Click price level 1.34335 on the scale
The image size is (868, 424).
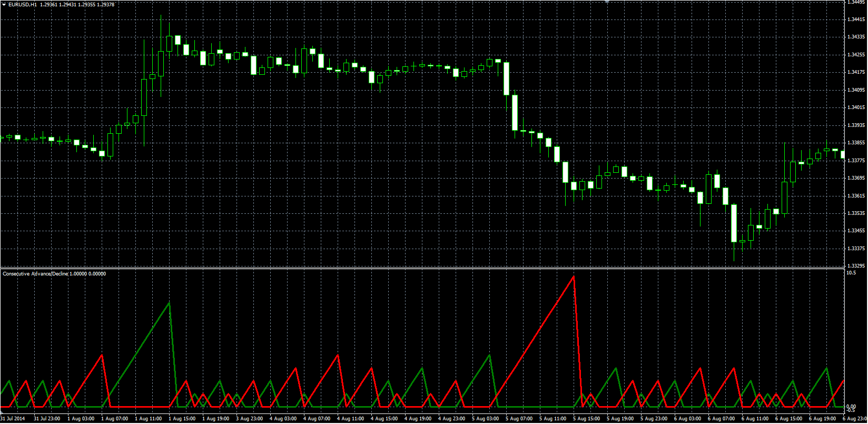tap(856, 37)
